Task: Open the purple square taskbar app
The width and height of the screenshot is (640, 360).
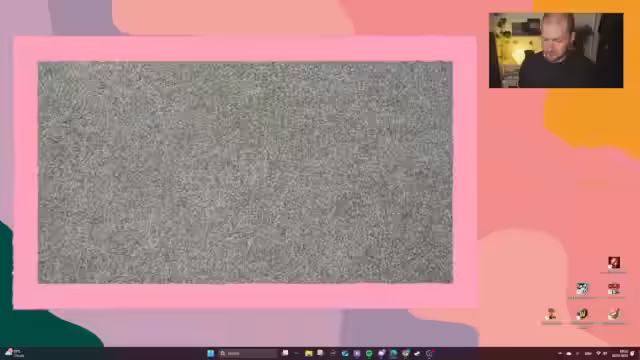Action: [x=357, y=353]
